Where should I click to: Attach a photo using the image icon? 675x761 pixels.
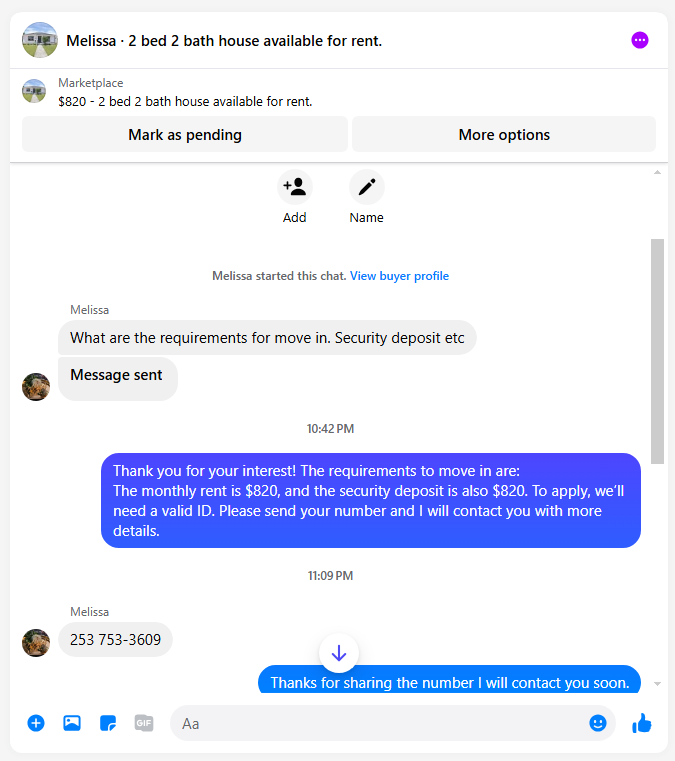(x=72, y=723)
